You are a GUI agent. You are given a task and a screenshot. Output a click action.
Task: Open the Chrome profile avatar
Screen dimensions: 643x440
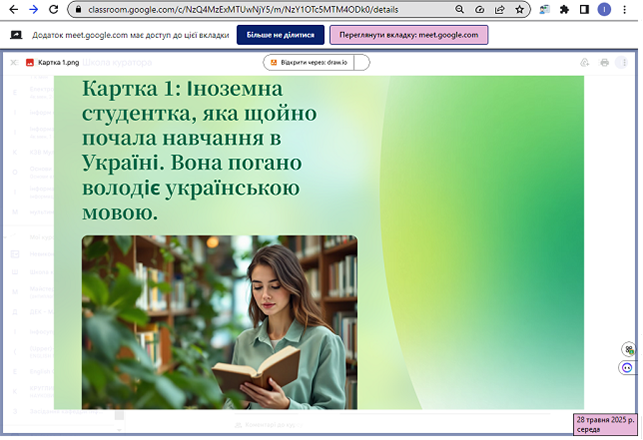click(604, 9)
